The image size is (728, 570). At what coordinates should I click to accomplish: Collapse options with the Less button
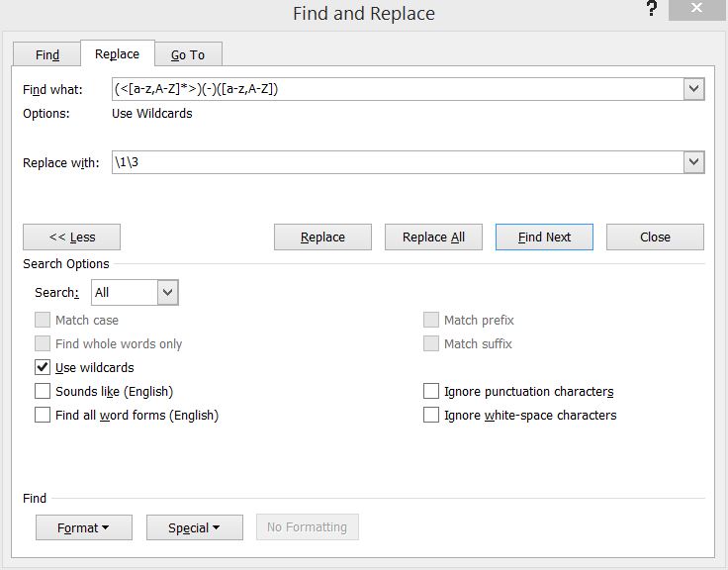[x=71, y=237]
